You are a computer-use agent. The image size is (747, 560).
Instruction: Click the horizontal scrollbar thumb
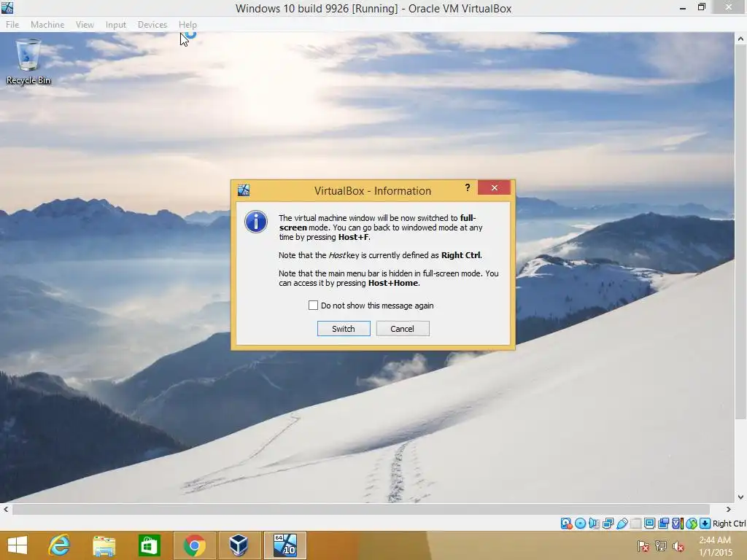tap(361, 509)
